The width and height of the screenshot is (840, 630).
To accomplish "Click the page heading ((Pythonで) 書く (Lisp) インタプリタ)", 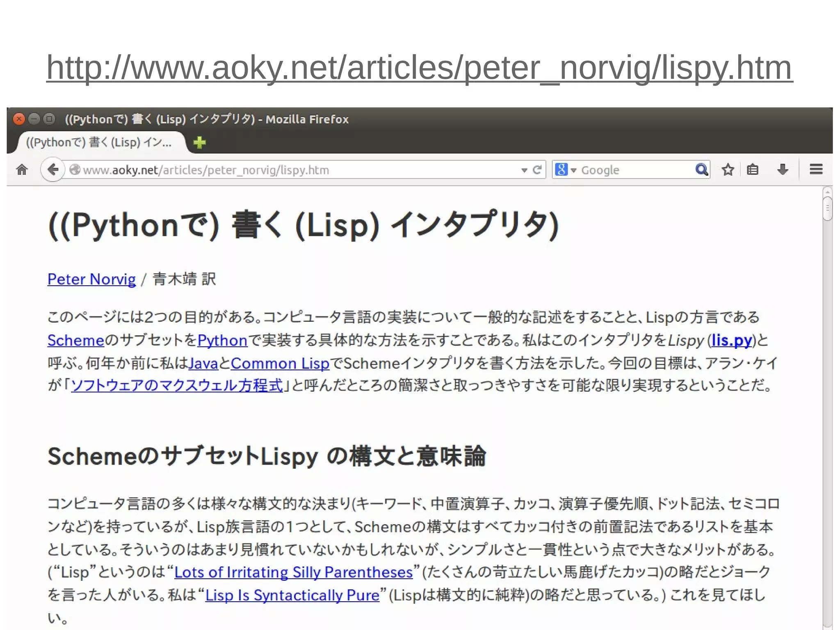I will [304, 225].
